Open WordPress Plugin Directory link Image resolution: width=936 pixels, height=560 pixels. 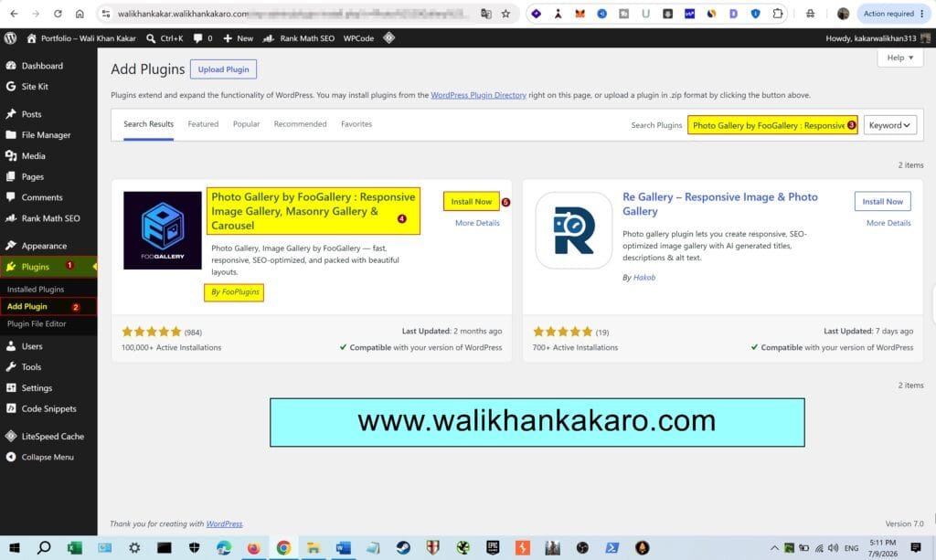click(x=478, y=95)
